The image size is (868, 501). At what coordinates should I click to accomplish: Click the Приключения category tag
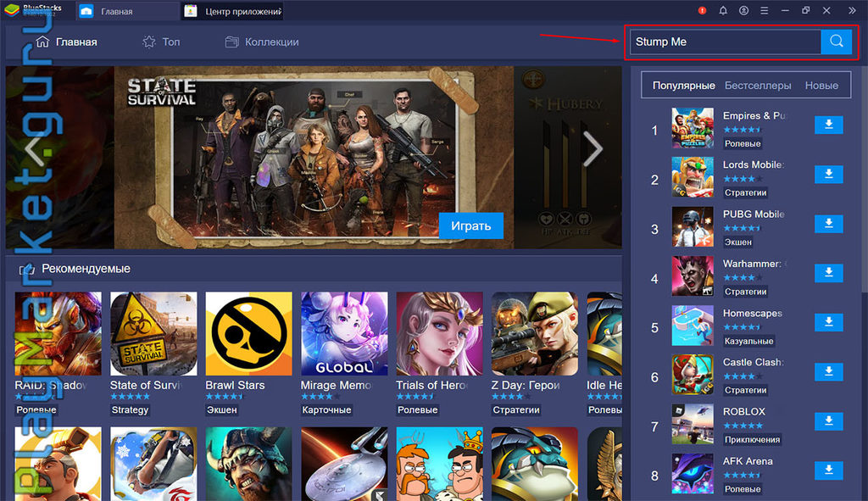[753, 440]
